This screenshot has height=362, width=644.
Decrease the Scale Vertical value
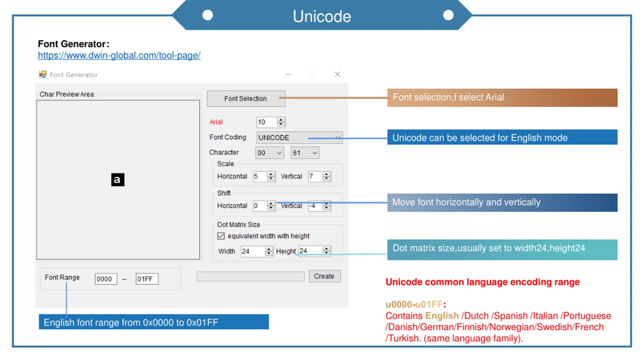[327, 178]
